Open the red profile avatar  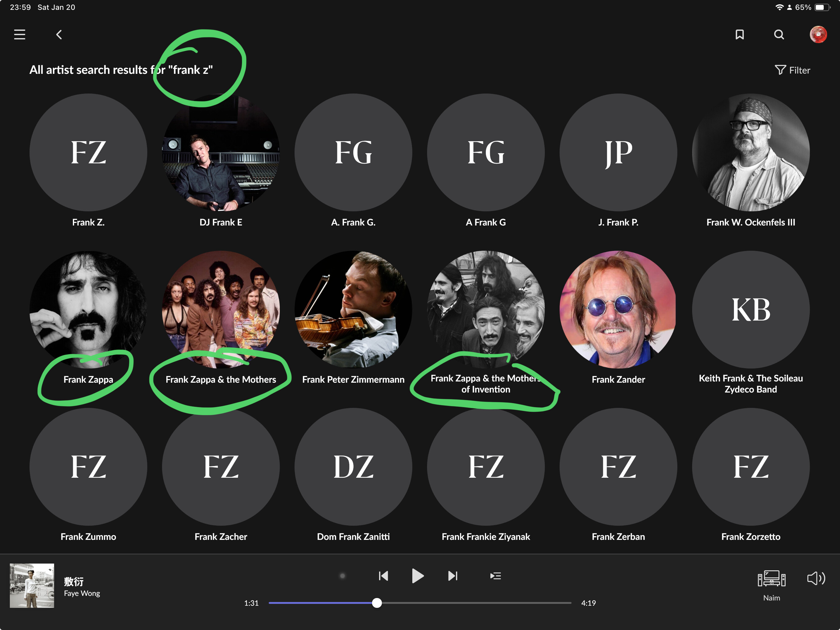tap(818, 34)
